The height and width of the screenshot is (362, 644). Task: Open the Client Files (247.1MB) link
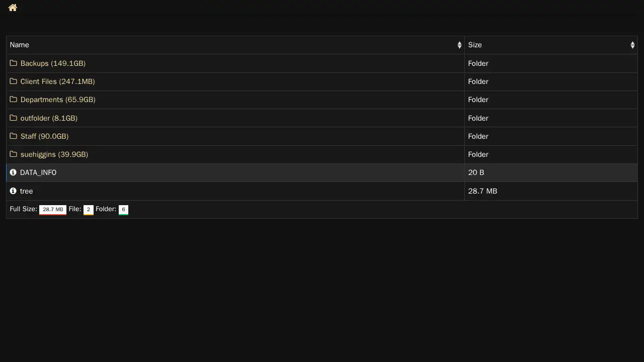pyautogui.click(x=57, y=81)
